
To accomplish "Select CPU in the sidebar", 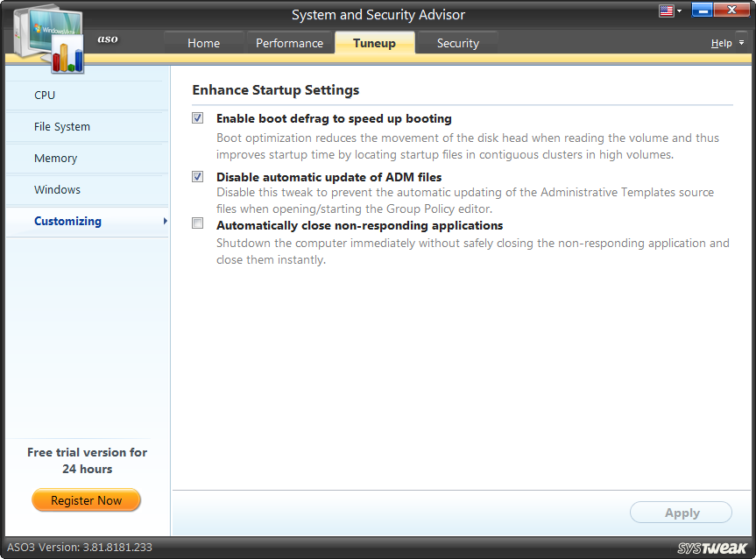I will [x=44, y=95].
